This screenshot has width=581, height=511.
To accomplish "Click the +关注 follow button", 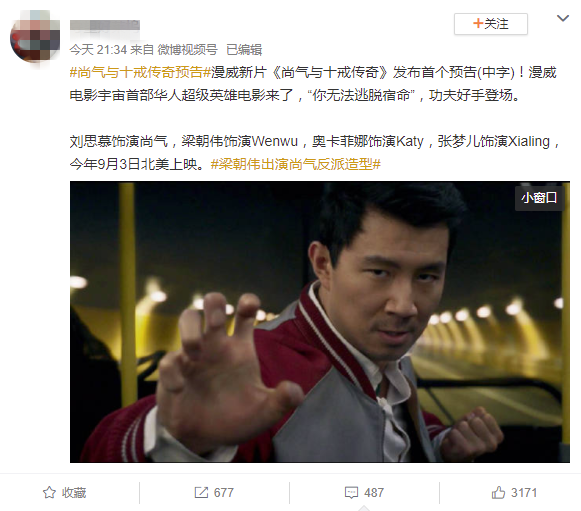I will pyautogui.click(x=491, y=24).
